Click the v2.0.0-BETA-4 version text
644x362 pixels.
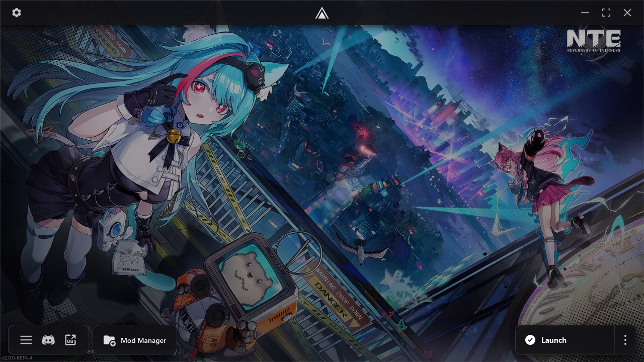click(x=17, y=358)
